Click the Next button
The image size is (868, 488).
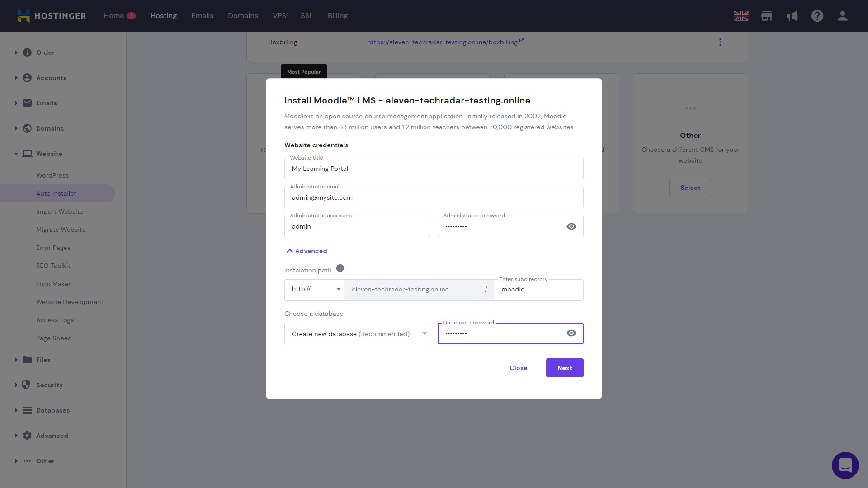click(565, 368)
